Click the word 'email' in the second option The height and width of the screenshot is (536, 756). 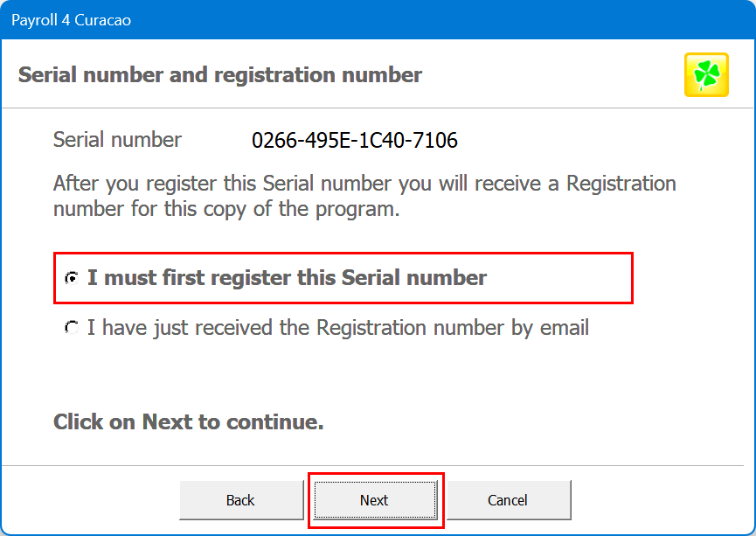pos(564,328)
